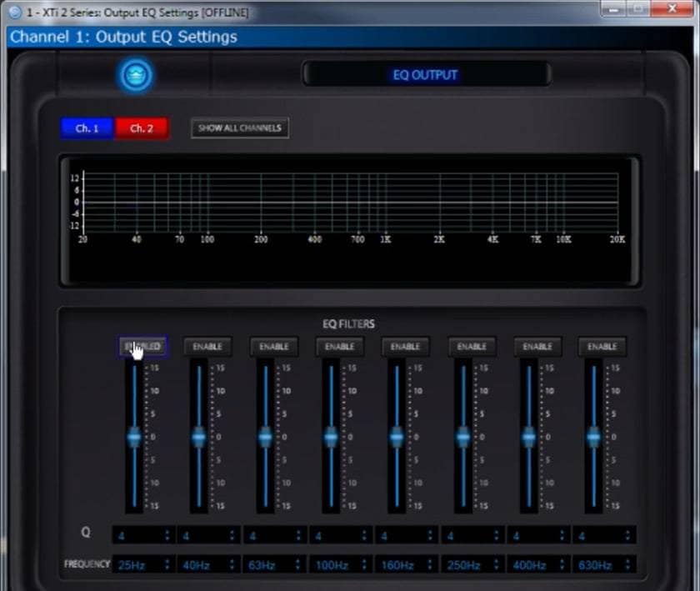
Task: Click the blue circular preset icon
Action: point(136,76)
